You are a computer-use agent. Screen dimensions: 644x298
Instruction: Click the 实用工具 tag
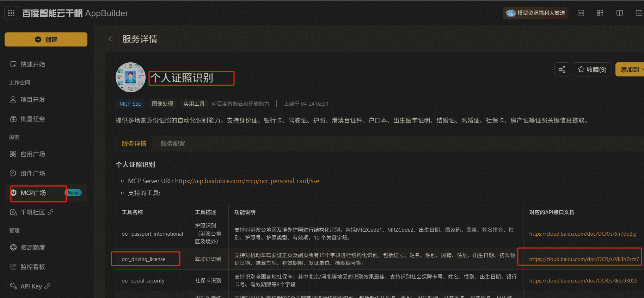click(194, 104)
